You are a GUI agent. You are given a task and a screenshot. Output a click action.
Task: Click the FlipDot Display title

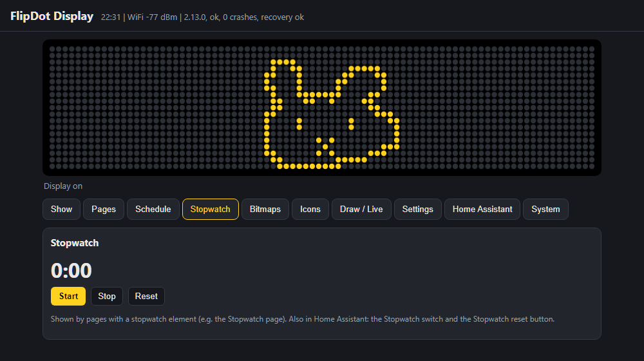coord(52,16)
